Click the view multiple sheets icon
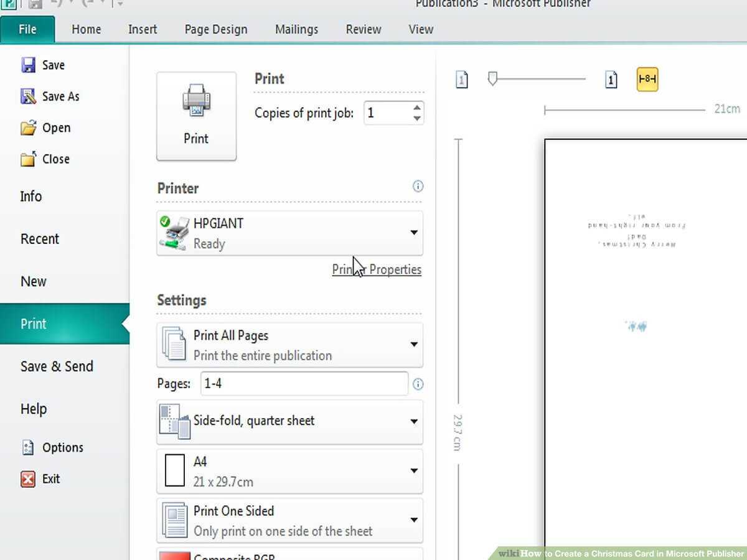 pyautogui.click(x=611, y=80)
